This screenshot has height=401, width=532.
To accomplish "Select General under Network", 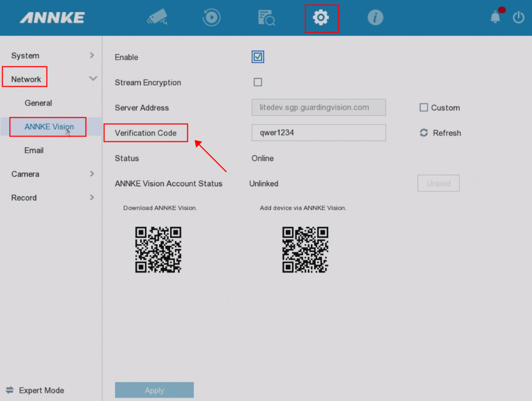I will click(x=39, y=103).
